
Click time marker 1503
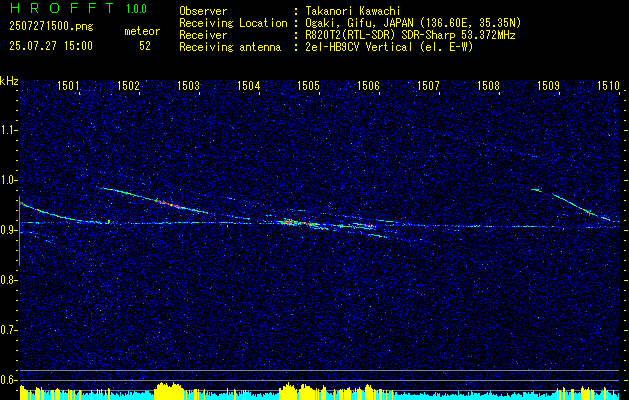tap(188, 85)
